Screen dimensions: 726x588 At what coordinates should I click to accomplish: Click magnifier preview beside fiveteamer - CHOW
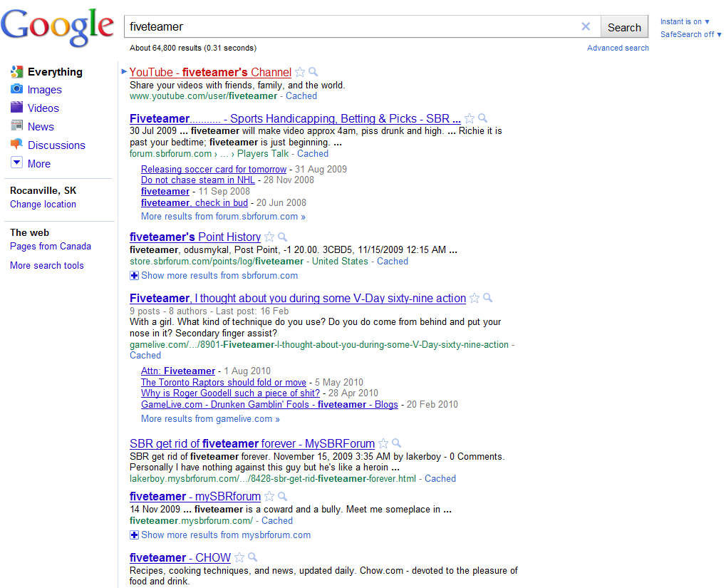(x=252, y=558)
